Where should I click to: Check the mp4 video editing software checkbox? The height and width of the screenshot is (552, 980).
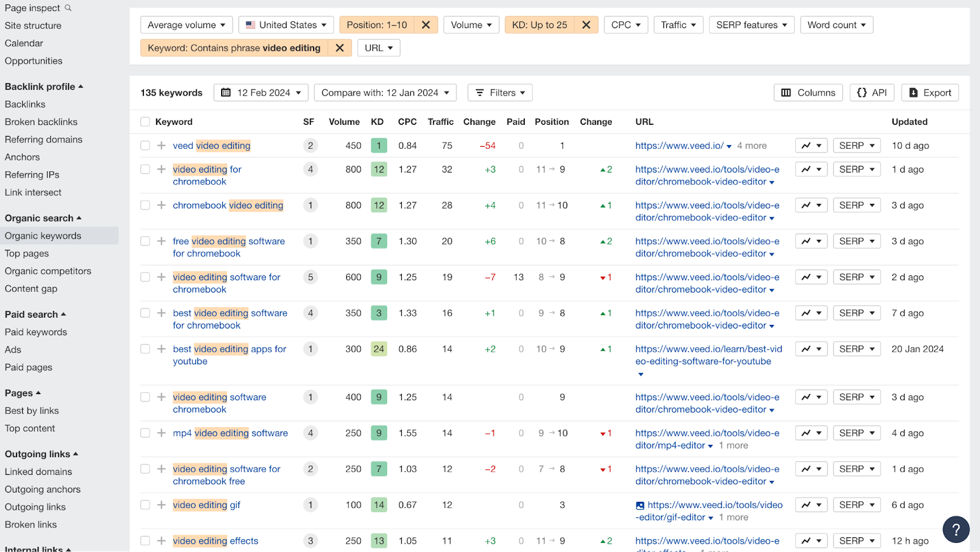pyautogui.click(x=145, y=433)
